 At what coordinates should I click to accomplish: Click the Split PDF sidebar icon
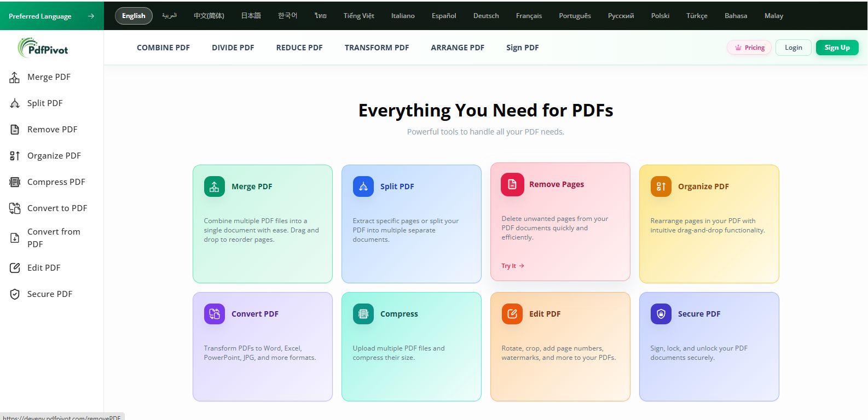point(15,103)
